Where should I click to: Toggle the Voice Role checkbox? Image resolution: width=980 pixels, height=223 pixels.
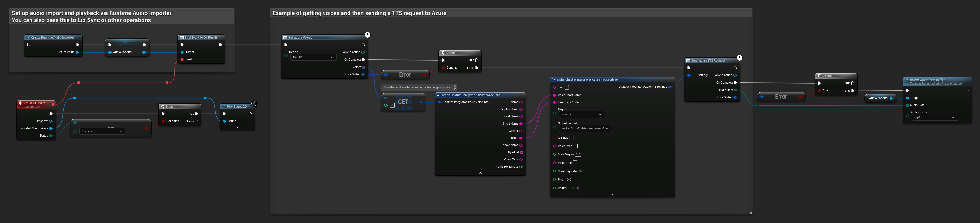click(575, 163)
